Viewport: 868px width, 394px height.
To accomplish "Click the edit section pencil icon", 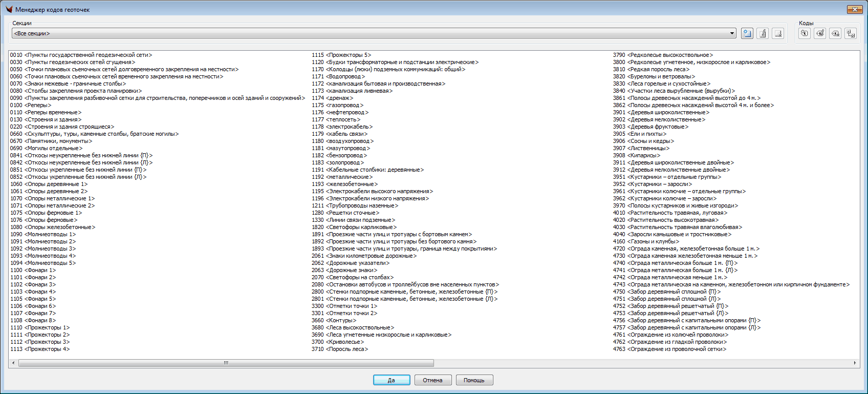I will pos(763,33).
